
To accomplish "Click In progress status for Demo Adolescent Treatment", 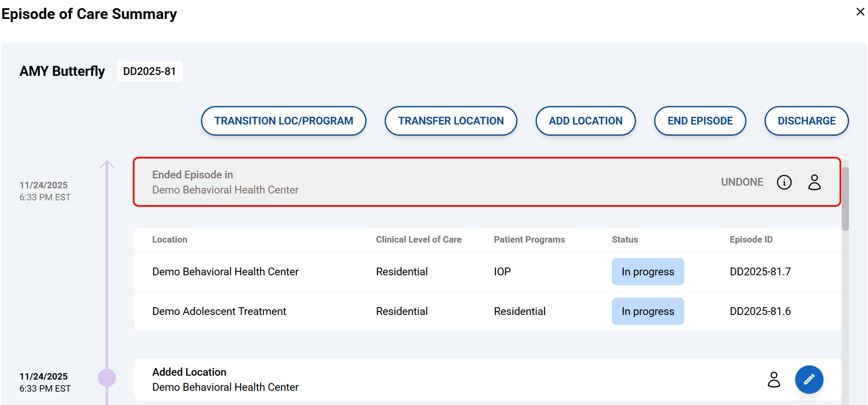I will (648, 312).
